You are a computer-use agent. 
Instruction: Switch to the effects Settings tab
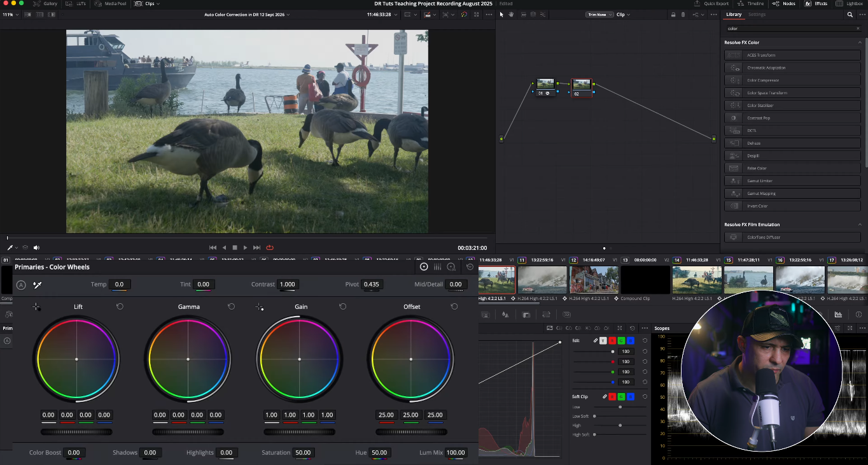(x=757, y=15)
